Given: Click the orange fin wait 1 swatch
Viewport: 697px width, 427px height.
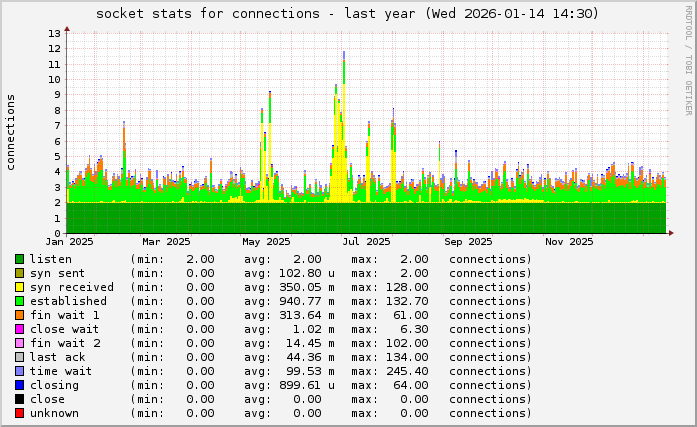Looking at the screenshot, I should [19, 315].
